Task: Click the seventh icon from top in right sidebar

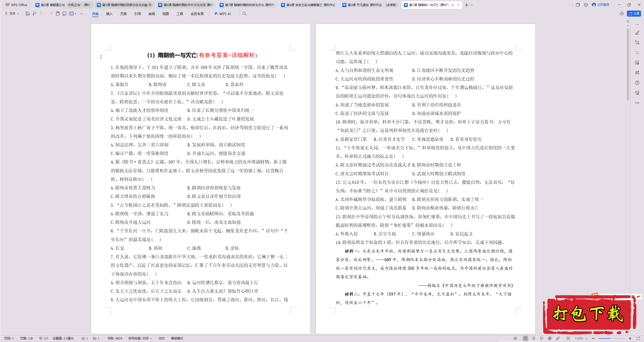Action: (637, 93)
